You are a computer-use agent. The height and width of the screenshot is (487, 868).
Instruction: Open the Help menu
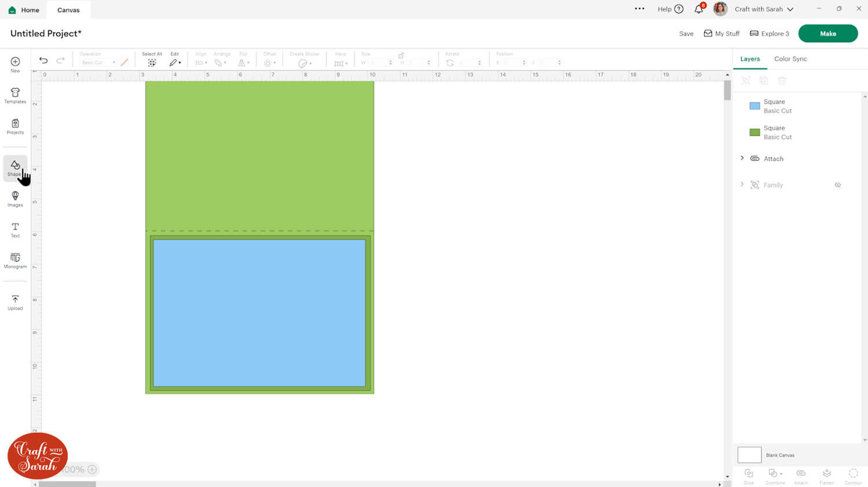[670, 9]
